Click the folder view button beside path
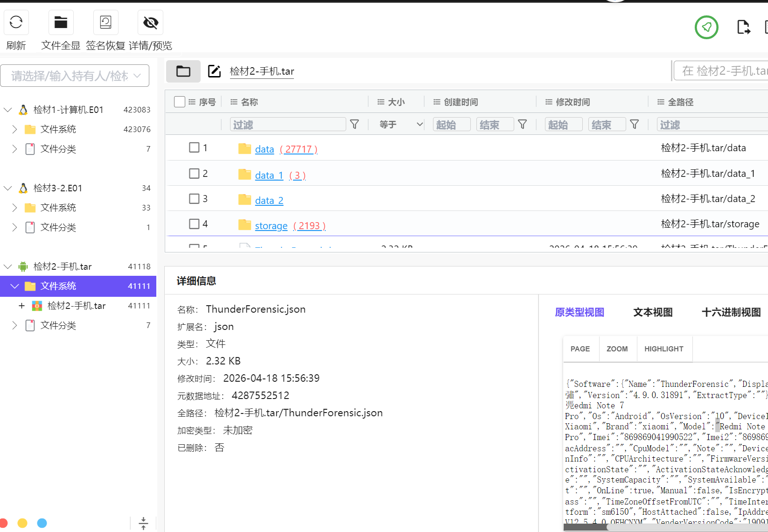The image size is (768, 532). point(183,71)
